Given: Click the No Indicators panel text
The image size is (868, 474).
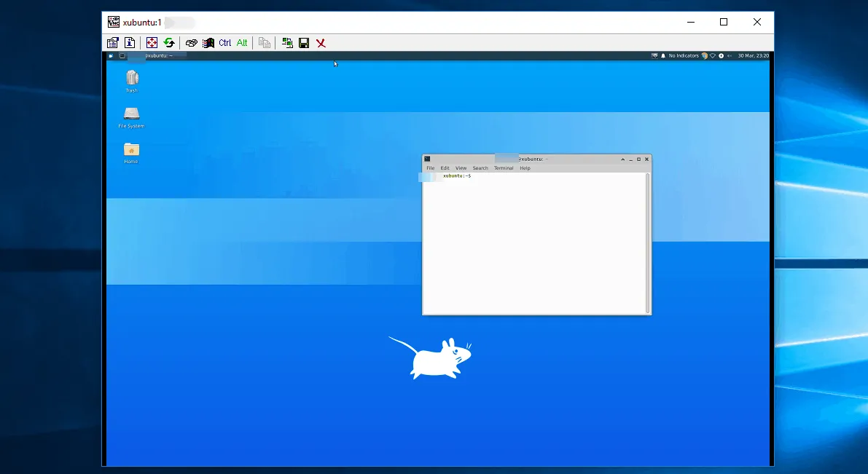Looking at the screenshot, I should (684, 55).
